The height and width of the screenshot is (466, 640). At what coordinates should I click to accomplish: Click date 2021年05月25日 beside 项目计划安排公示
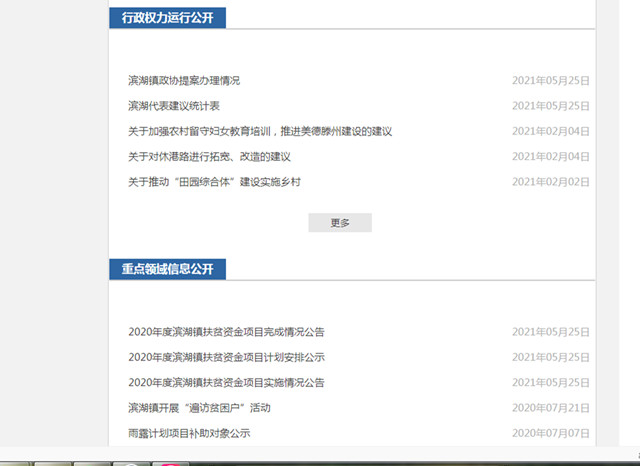(x=551, y=357)
